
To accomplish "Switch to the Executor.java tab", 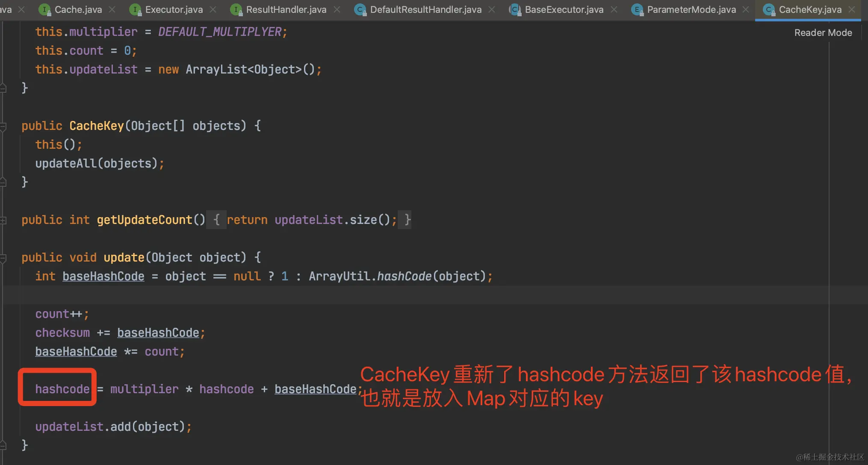I will 174,9.
